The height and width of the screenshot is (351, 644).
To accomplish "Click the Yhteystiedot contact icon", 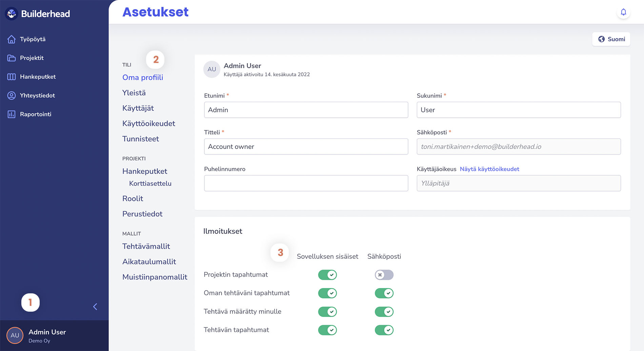I will click(12, 96).
